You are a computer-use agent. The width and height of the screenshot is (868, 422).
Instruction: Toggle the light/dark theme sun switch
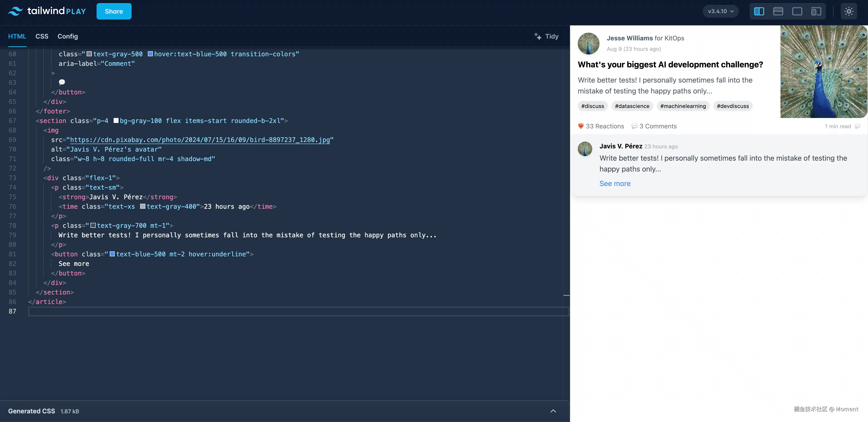point(849,11)
